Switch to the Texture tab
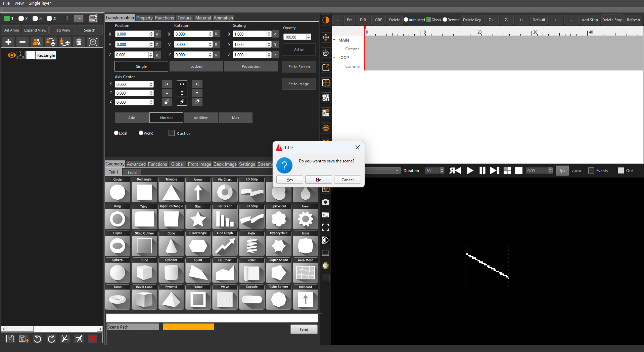This screenshot has height=352, width=644. pos(184,18)
